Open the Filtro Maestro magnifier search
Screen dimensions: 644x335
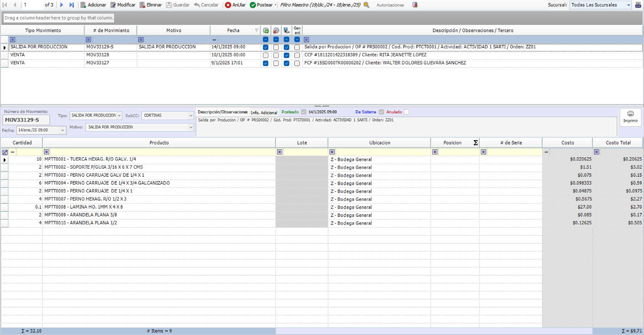click(x=366, y=5)
